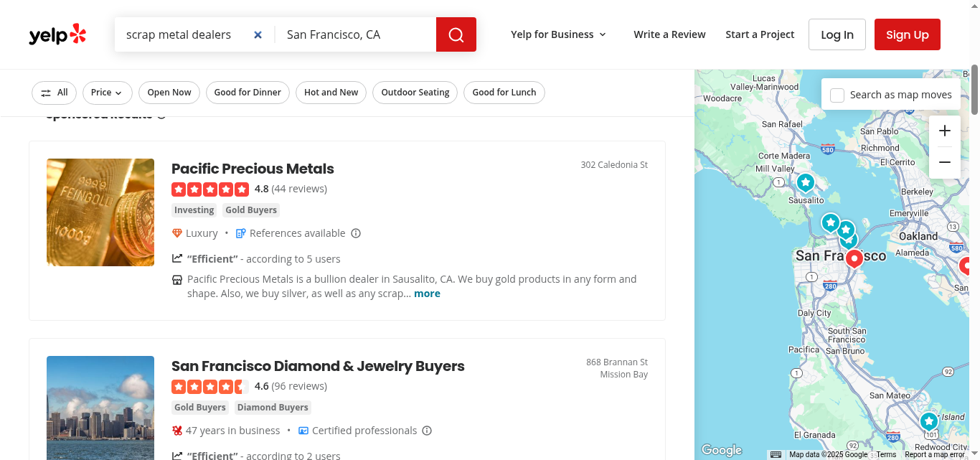The width and height of the screenshot is (980, 460).
Task: Select the Diamond Buyers category tag
Action: (273, 408)
